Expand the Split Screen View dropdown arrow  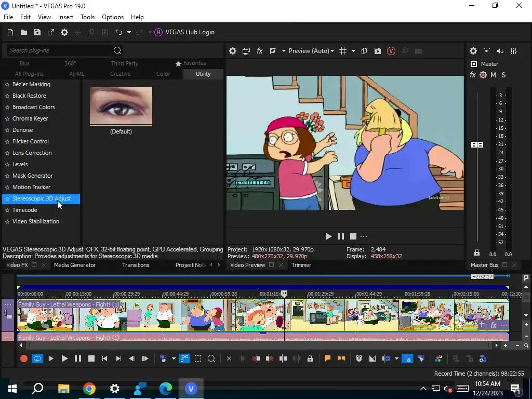283,51
